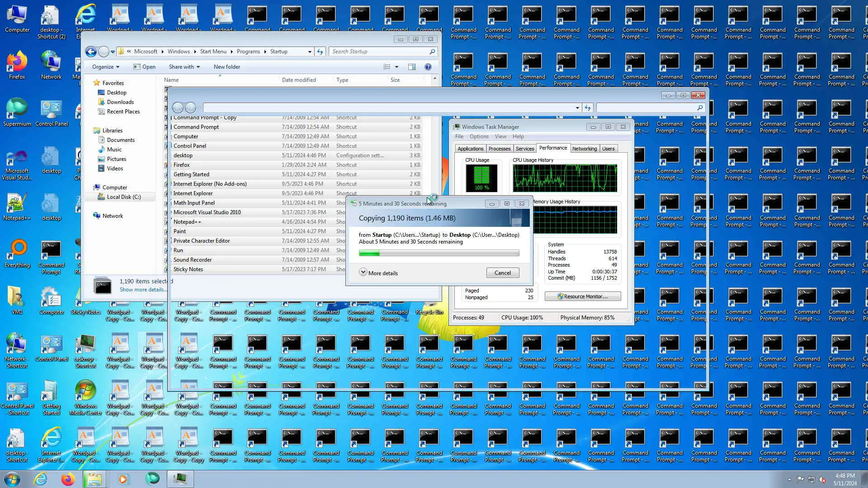Click the Resource Monitor button

pyautogui.click(x=582, y=296)
